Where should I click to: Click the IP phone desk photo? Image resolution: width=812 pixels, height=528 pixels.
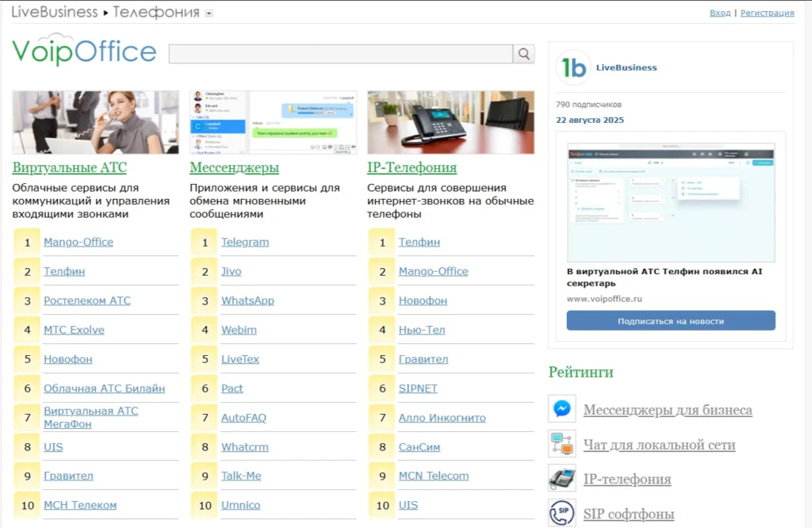450,122
